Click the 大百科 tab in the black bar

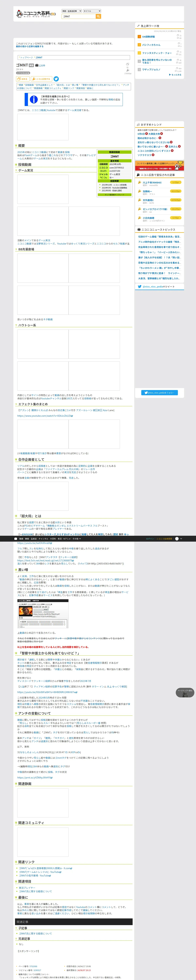[53, 539]
